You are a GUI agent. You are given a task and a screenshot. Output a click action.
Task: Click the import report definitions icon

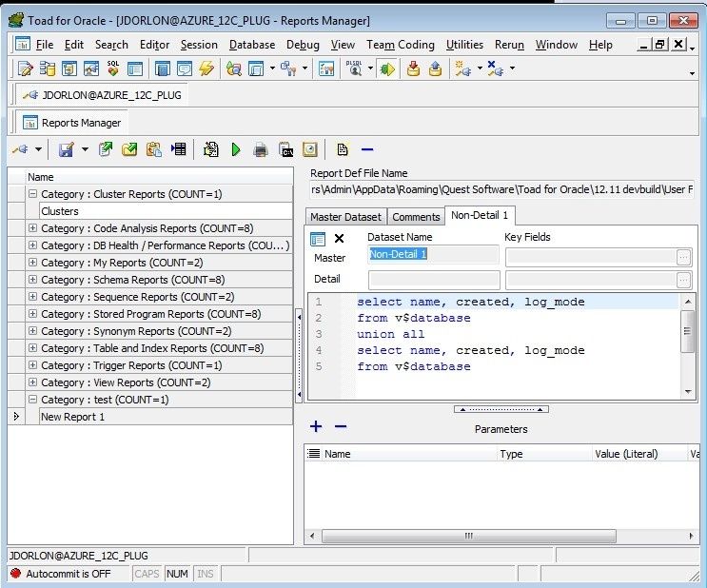[x=129, y=149]
